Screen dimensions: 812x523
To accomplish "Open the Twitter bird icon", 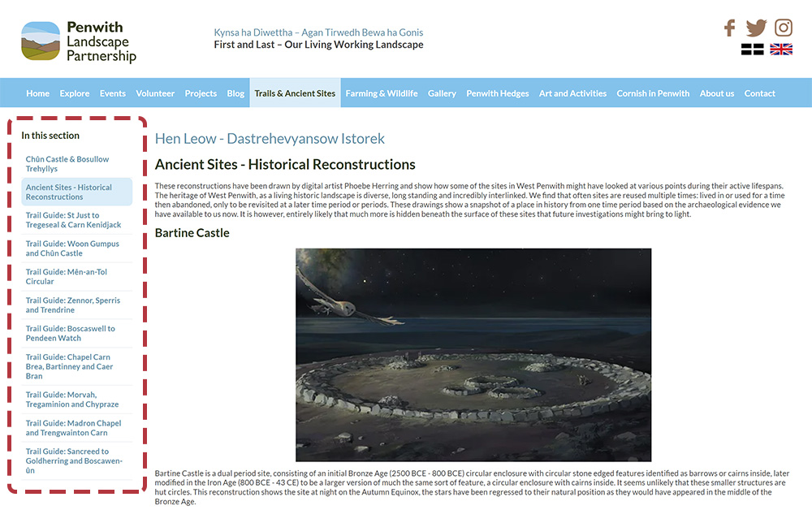I will tap(756, 28).
